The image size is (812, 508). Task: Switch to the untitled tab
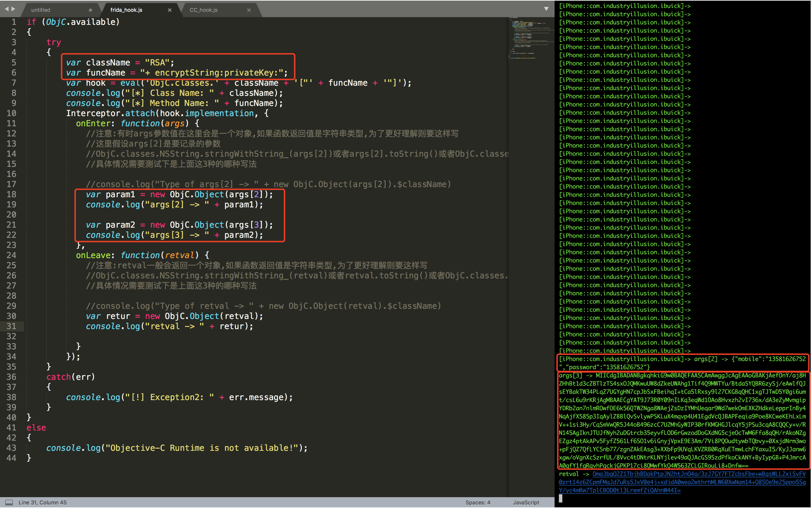[x=41, y=10]
